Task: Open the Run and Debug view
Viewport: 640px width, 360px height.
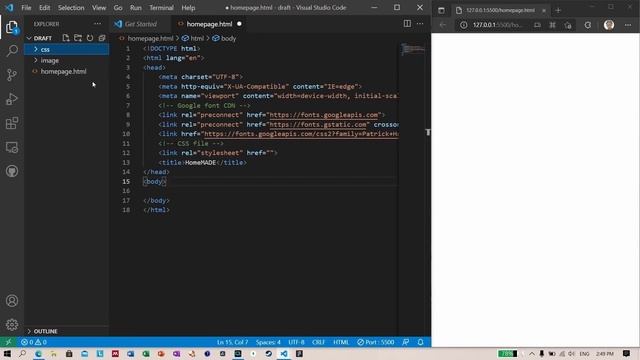Action: tap(12, 99)
